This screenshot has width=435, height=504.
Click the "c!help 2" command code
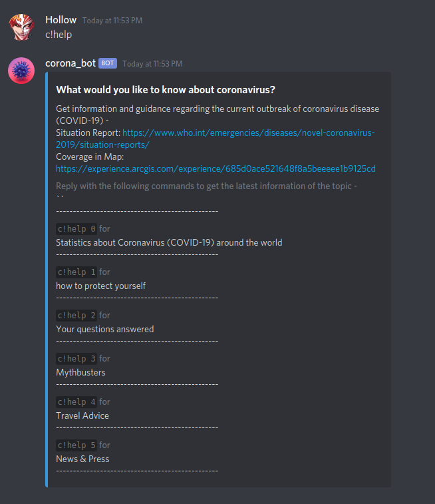pyautogui.click(x=76, y=315)
